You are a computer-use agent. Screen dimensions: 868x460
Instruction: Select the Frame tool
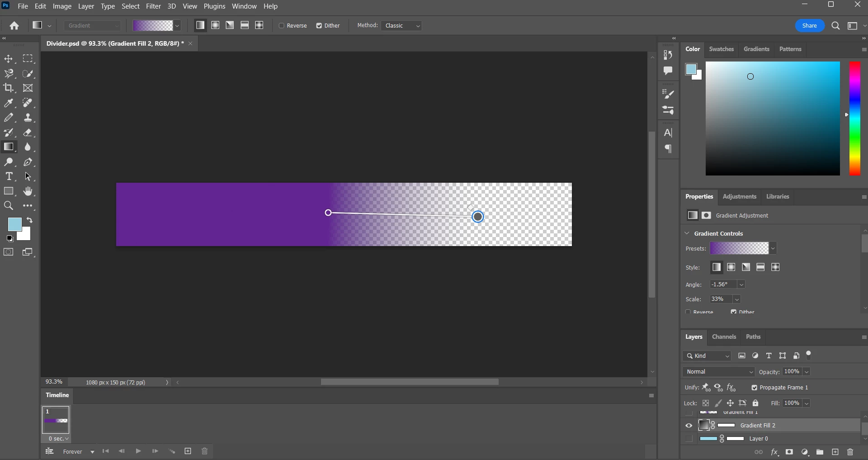28,88
